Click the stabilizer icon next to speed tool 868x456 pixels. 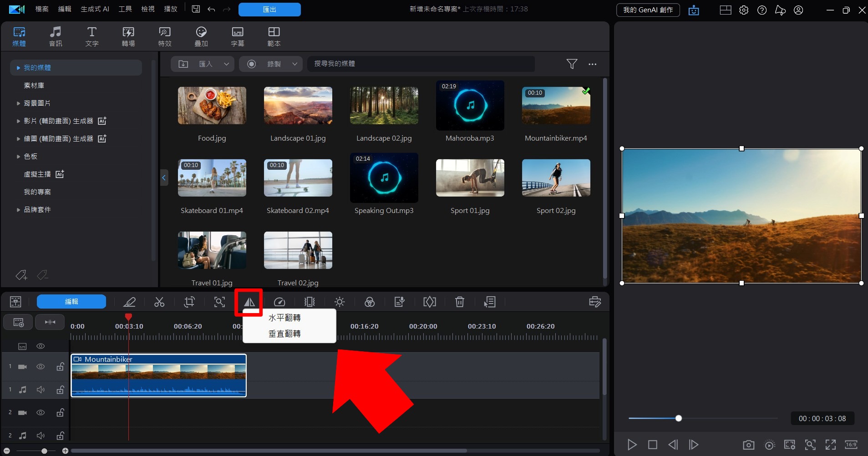(310, 302)
